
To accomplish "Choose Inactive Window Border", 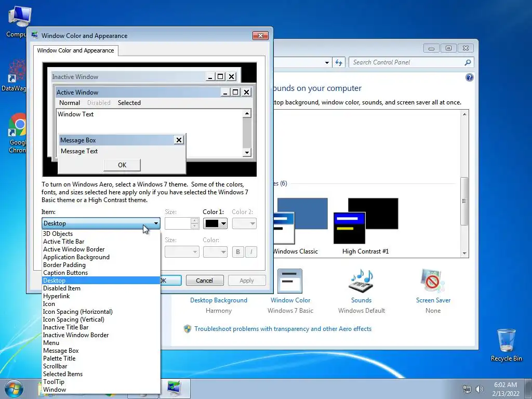I will click(x=101, y=335).
